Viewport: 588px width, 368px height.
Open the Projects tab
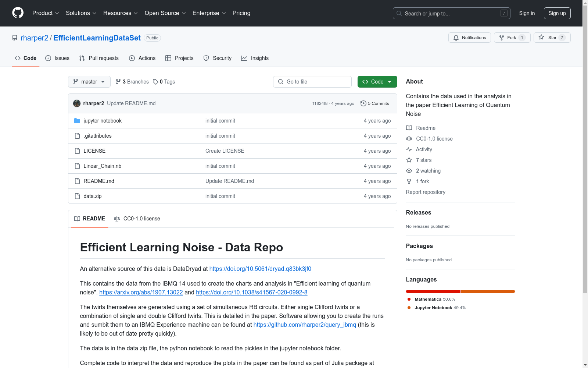[179, 58]
